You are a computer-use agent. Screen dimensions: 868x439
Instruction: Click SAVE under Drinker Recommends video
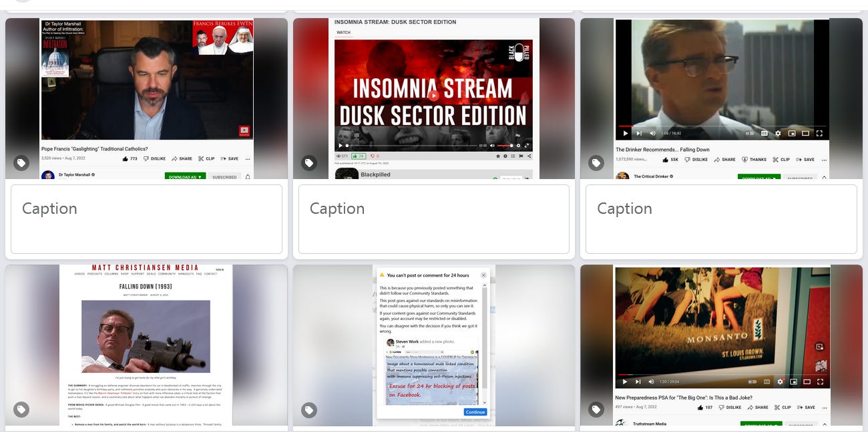pyautogui.click(x=805, y=160)
